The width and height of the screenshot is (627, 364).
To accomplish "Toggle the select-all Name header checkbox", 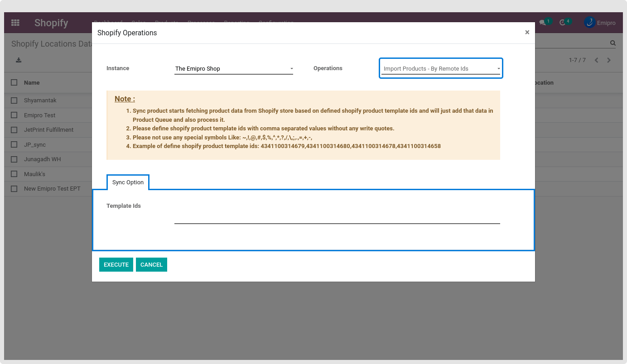I will click(14, 83).
